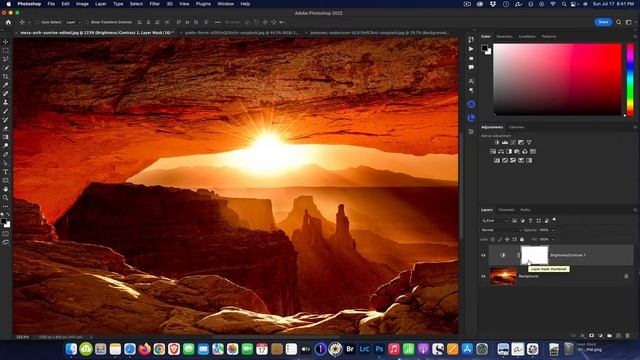
Task: Open the Normal blend mode dropdown
Action: tap(501, 230)
